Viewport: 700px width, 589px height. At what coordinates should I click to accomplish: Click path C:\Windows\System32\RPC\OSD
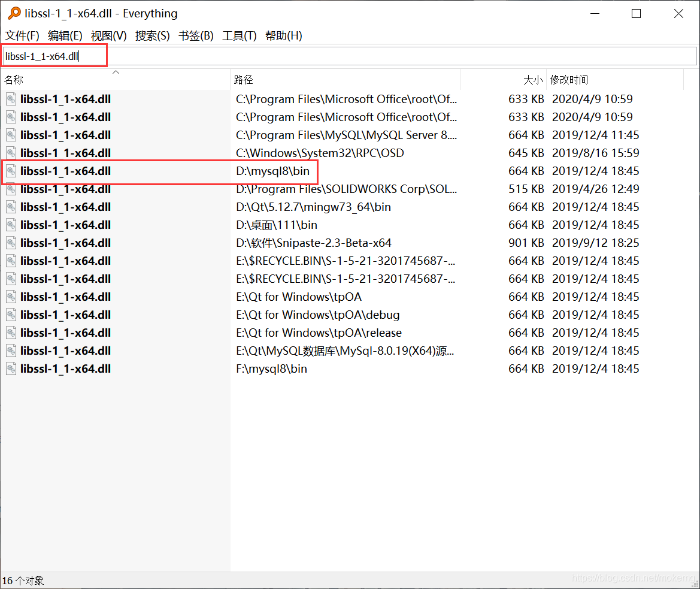(320, 153)
